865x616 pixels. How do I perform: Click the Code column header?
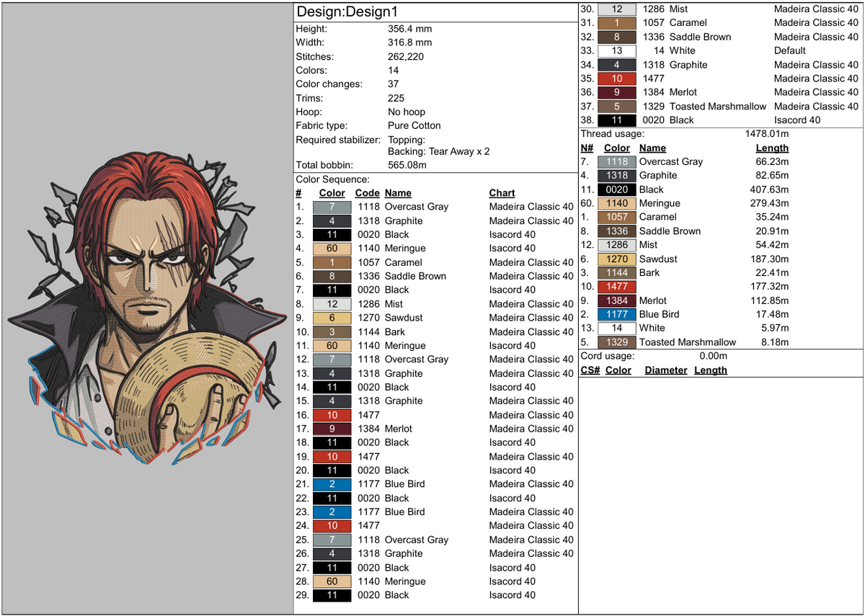click(x=367, y=193)
